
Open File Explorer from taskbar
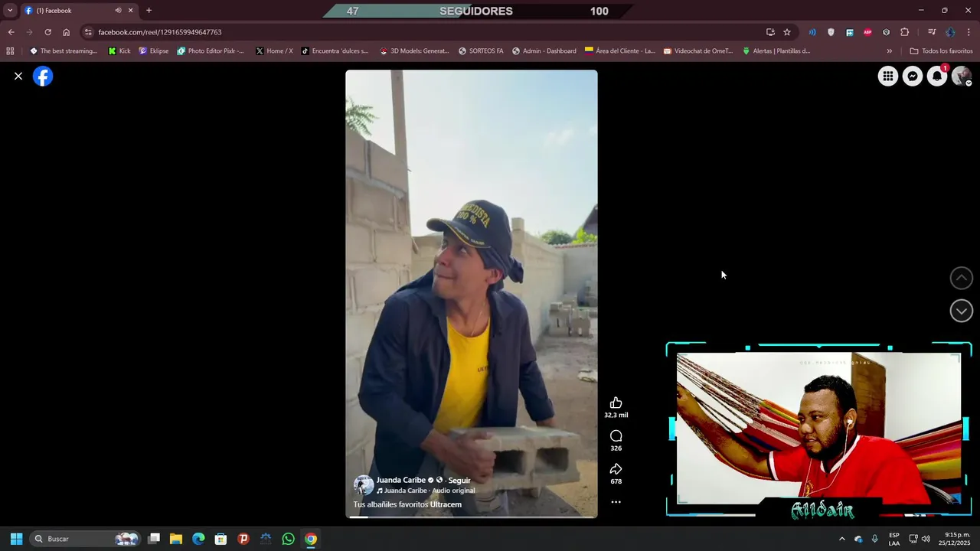176,539
